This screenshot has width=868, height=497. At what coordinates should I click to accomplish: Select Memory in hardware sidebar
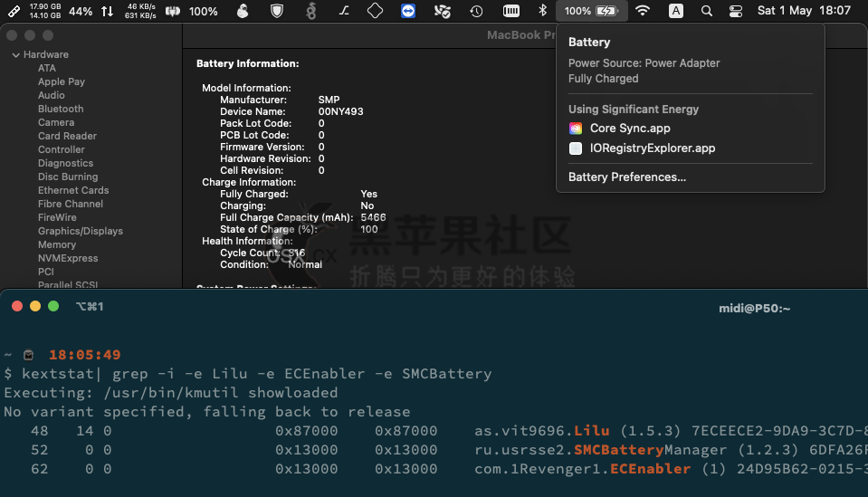[56, 244]
